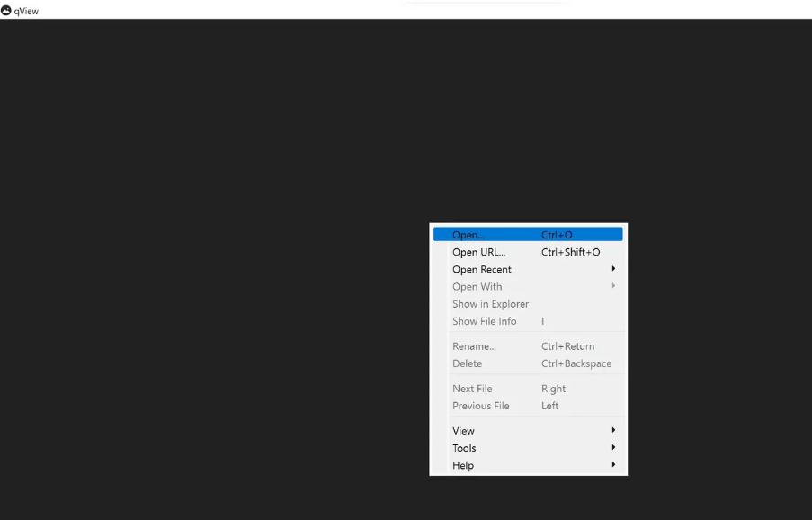The image size is (812, 520).
Task: Click the Delete menu entry
Action: click(528, 363)
